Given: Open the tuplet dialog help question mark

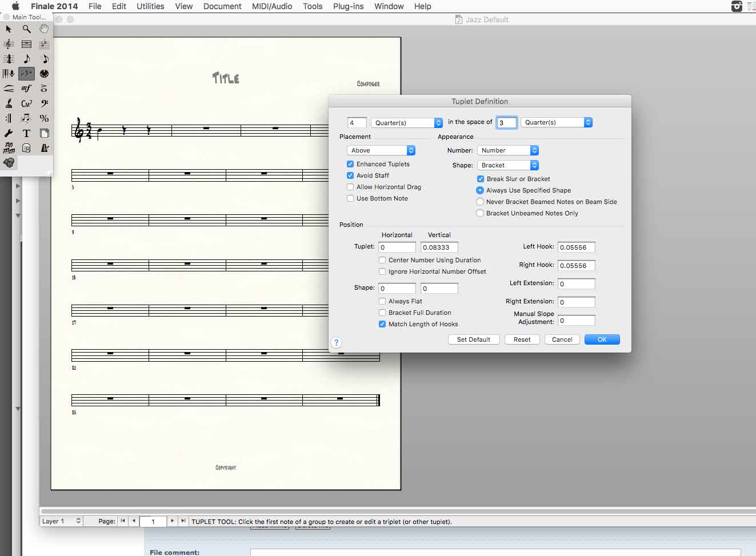Looking at the screenshot, I should pyautogui.click(x=336, y=343).
